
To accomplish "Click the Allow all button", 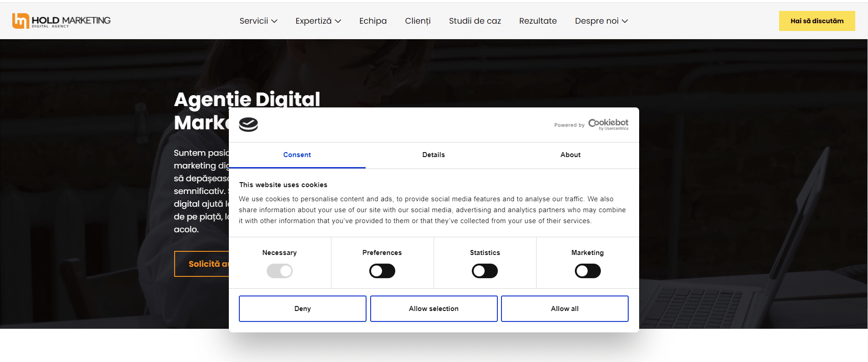I will (x=565, y=309).
